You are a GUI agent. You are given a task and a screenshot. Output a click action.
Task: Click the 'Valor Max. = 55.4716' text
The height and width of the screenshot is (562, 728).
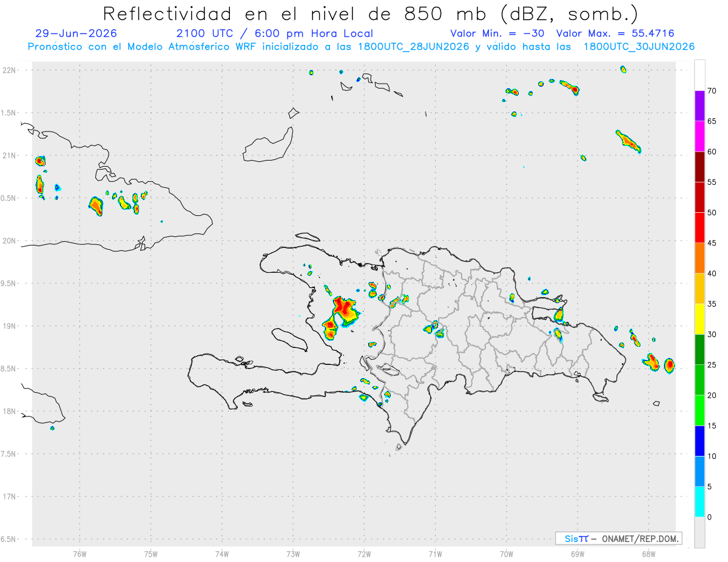click(x=615, y=33)
